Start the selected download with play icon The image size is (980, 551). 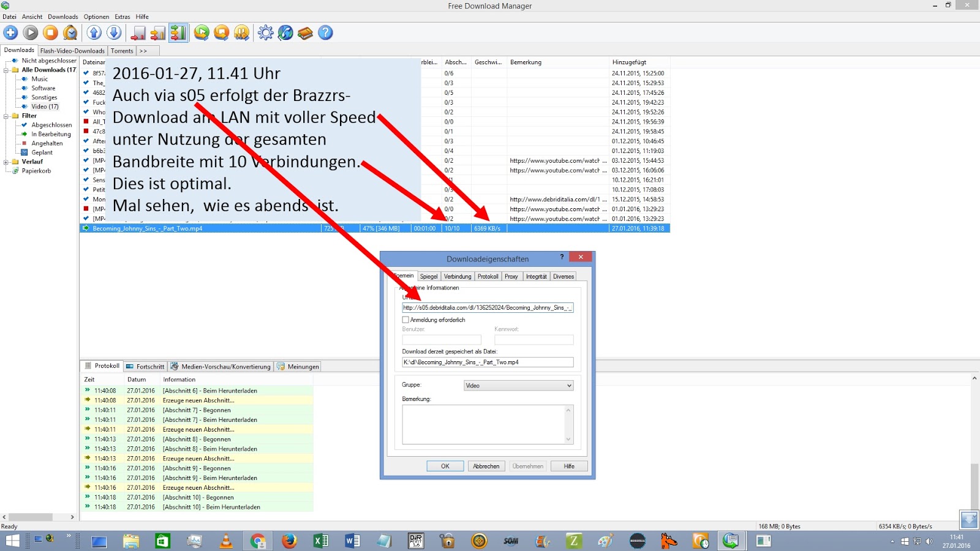[x=31, y=33]
